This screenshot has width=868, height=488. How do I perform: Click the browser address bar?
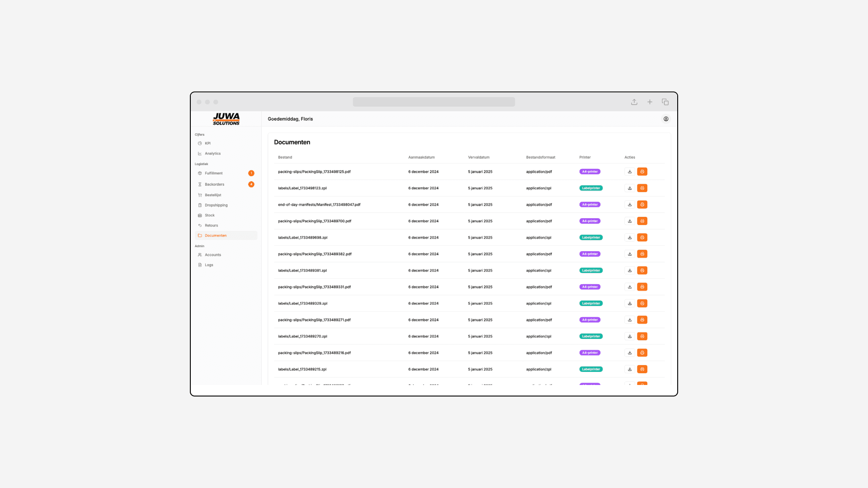coord(434,102)
